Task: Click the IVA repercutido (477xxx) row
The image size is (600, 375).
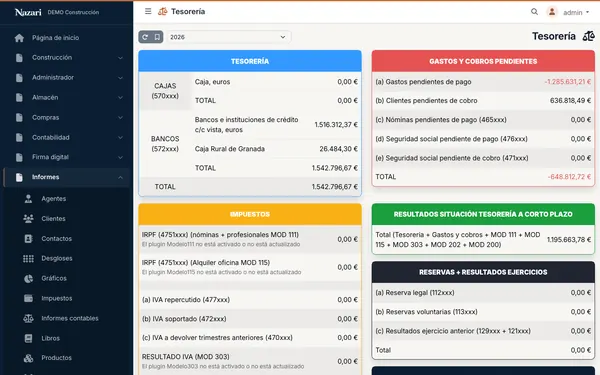Action: pyautogui.click(x=250, y=300)
